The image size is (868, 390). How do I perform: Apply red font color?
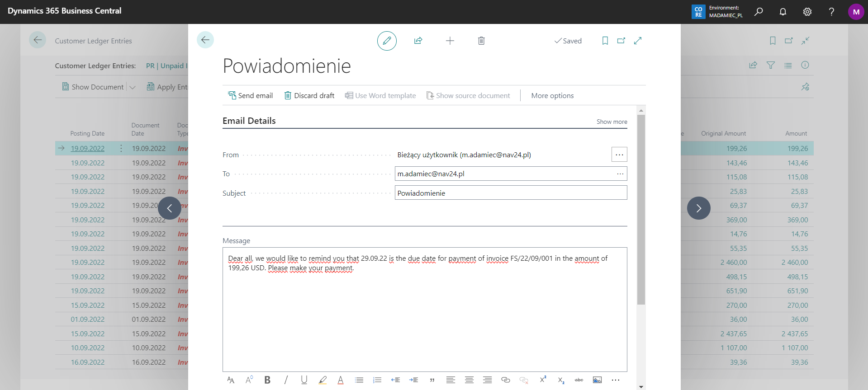pos(341,380)
